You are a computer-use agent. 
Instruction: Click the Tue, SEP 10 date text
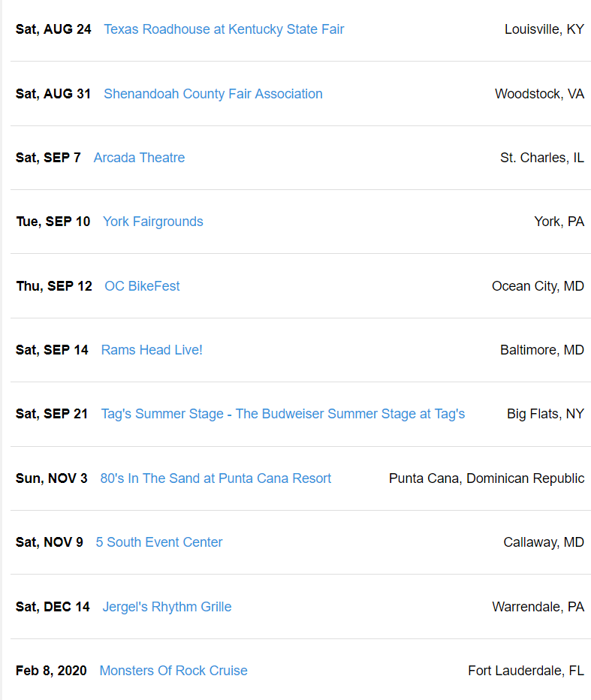tap(53, 222)
